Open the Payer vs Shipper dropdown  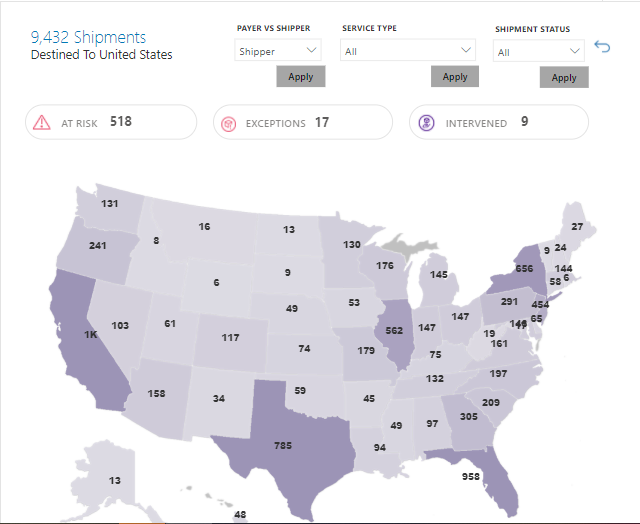(x=278, y=50)
